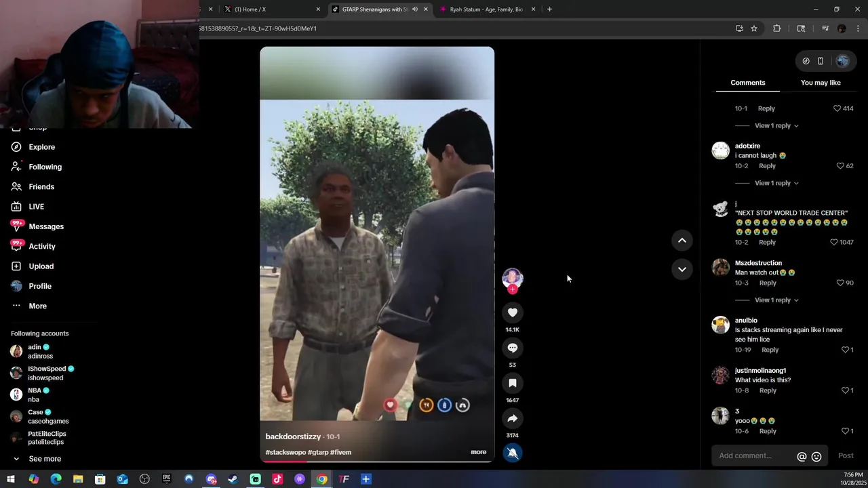Open the TikTok coins icon top right
The height and width of the screenshot is (488, 868).
[806, 61]
